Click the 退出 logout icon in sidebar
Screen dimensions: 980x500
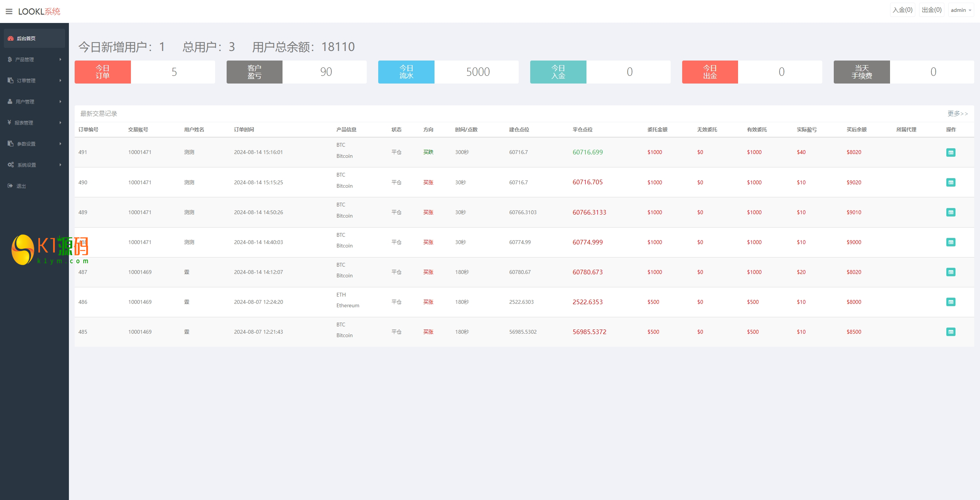pos(10,186)
